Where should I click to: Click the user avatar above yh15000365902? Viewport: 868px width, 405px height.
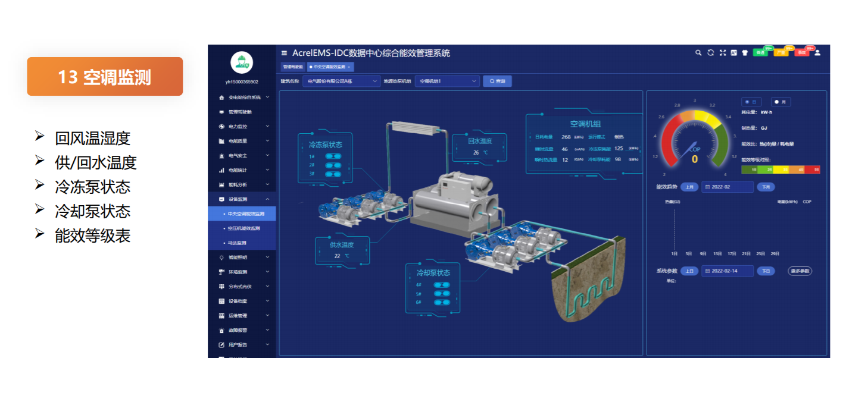tap(242, 62)
